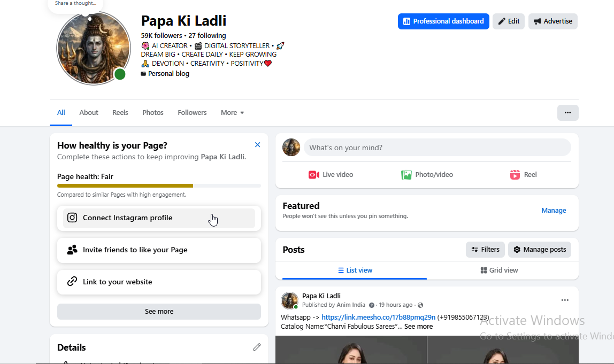Click the What's on your mind field
Image resolution: width=614 pixels, height=364 pixels.
(438, 148)
